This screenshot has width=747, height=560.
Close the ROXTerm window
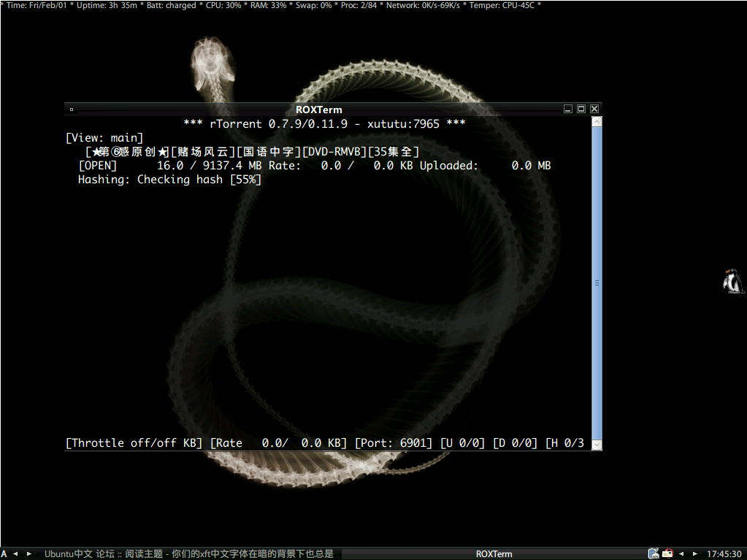pos(594,109)
